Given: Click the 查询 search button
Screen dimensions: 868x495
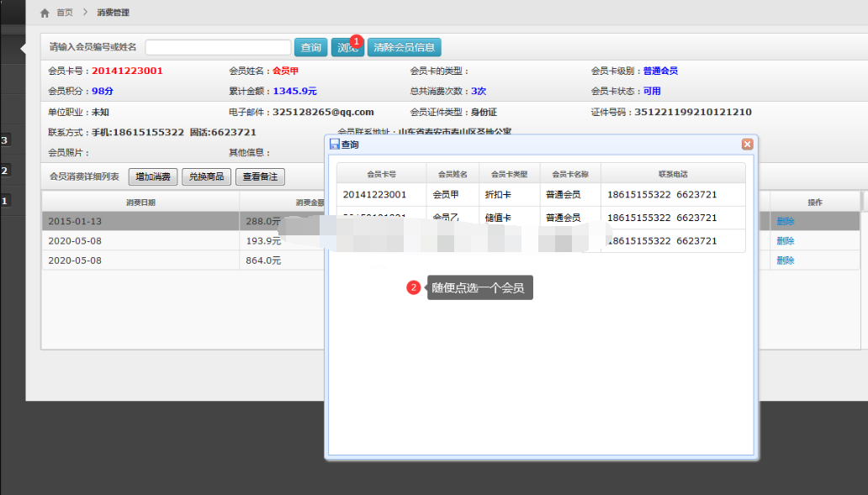Looking at the screenshot, I should 311,48.
